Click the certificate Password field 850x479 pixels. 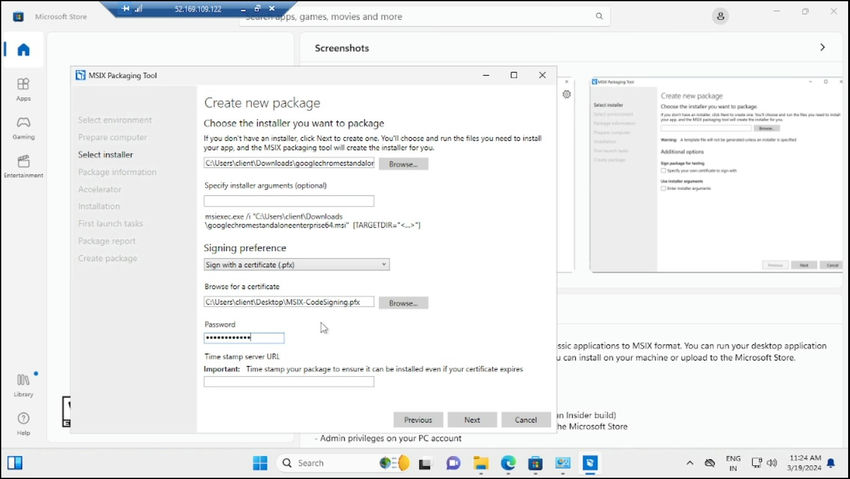pyautogui.click(x=244, y=338)
